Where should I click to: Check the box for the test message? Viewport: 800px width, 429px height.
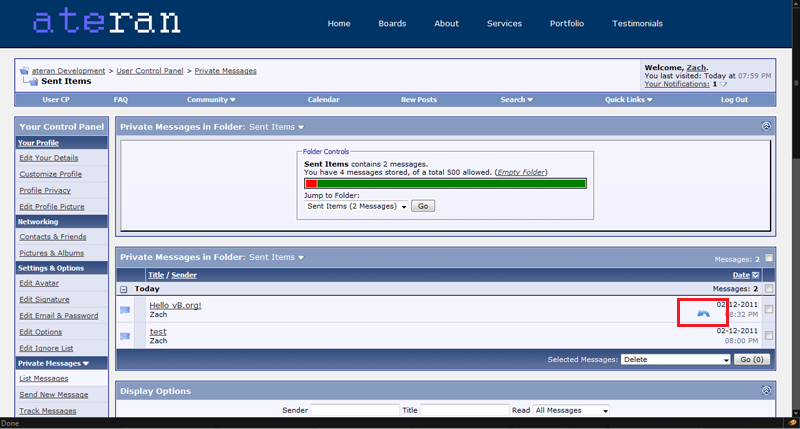(x=768, y=336)
